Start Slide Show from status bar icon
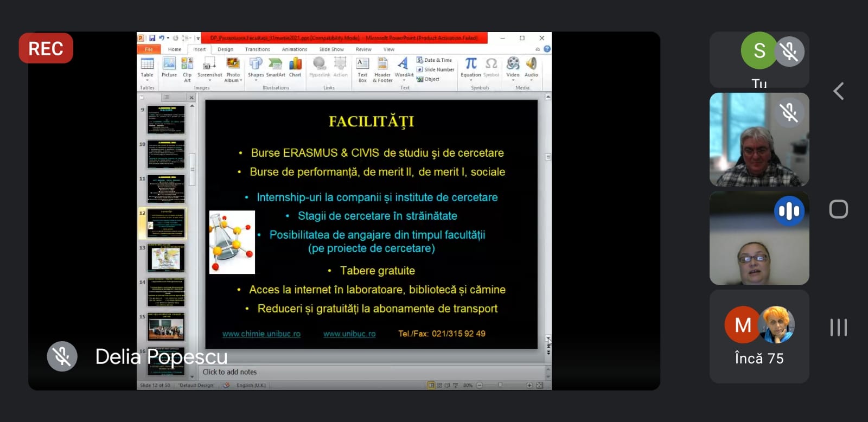This screenshot has height=422, width=868. tap(456, 385)
